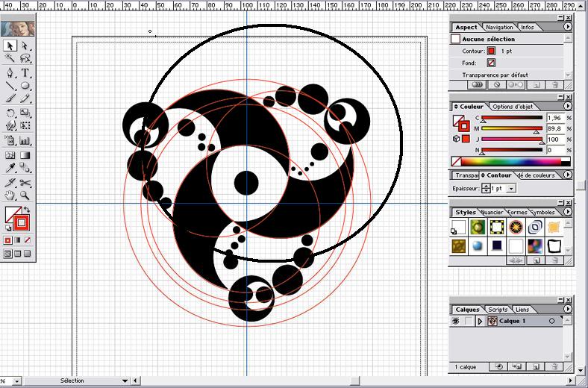
Task: Choose the Symbol Sprayer tool
Action: click(10, 140)
